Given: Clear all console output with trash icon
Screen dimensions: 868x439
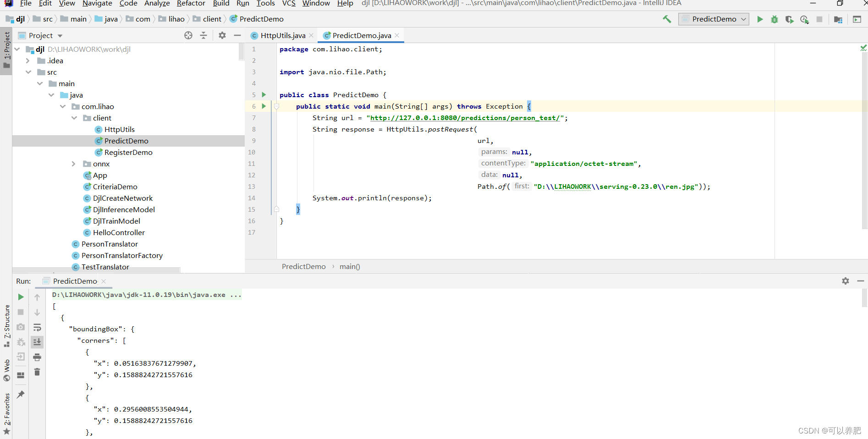Looking at the screenshot, I should (x=37, y=372).
